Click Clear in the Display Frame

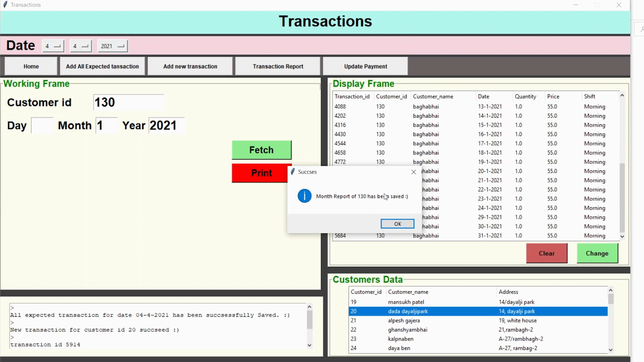[546, 253]
